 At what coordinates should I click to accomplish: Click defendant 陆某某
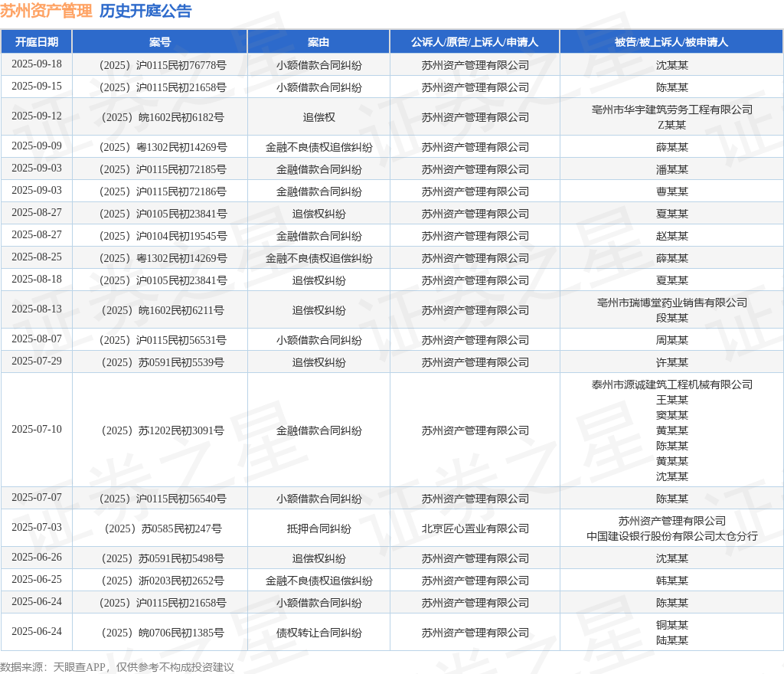[672, 640]
